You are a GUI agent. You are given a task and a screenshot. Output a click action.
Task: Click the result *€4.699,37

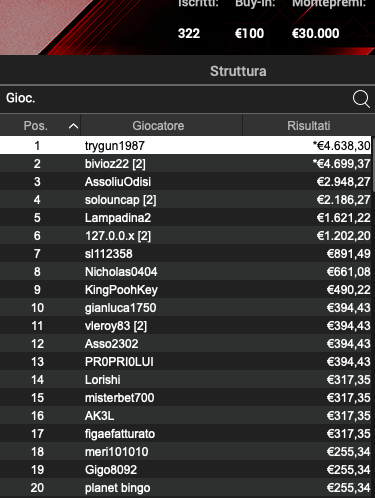pos(341,164)
